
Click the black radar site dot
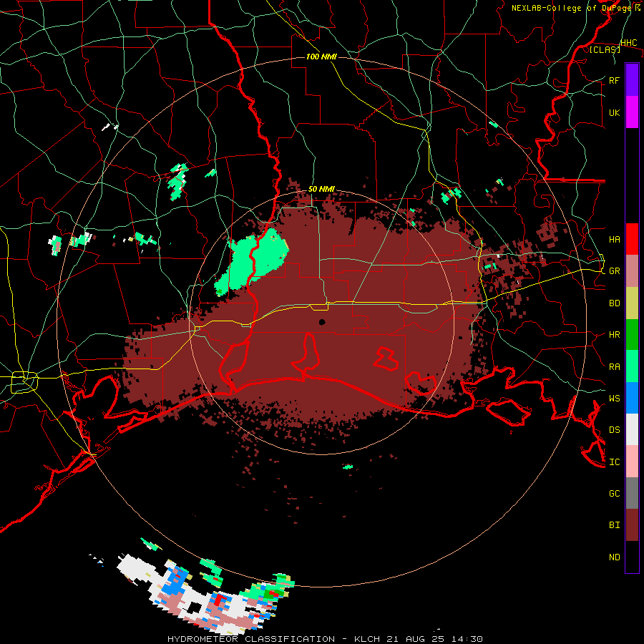point(322,322)
